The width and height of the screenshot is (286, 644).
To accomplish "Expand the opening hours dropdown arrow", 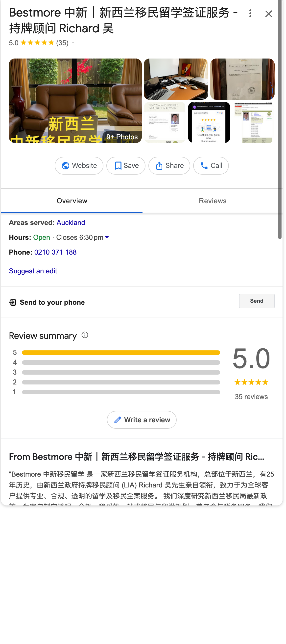I will [x=107, y=237].
